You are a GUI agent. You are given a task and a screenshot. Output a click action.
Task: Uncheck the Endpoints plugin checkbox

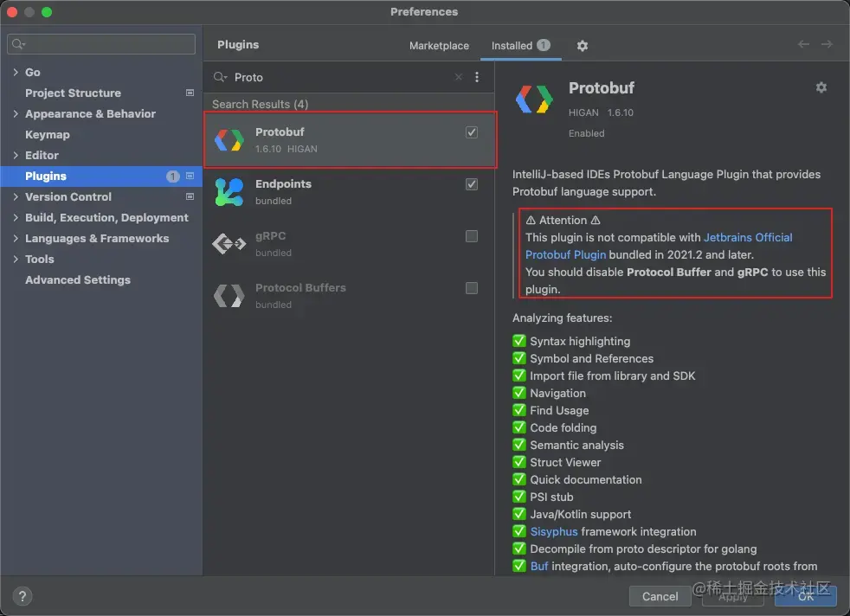coord(472,184)
